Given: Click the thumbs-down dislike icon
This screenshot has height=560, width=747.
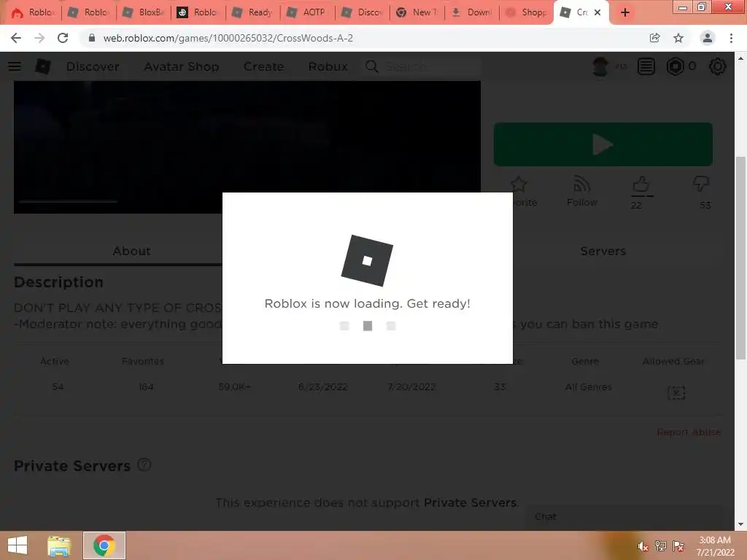Looking at the screenshot, I should point(701,184).
